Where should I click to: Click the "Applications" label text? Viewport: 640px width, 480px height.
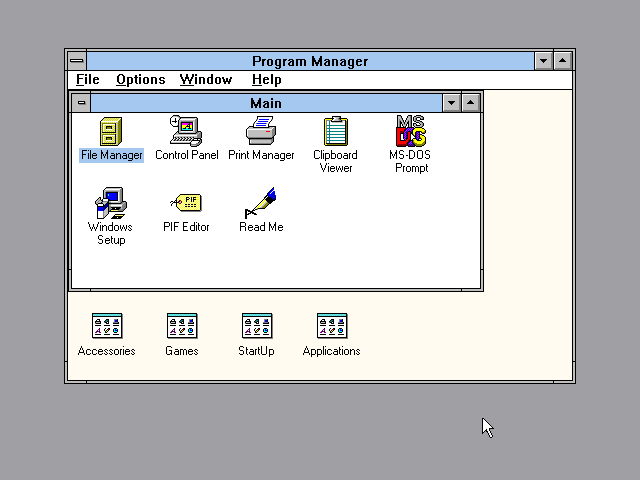pyautogui.click(x=331, y=351)
